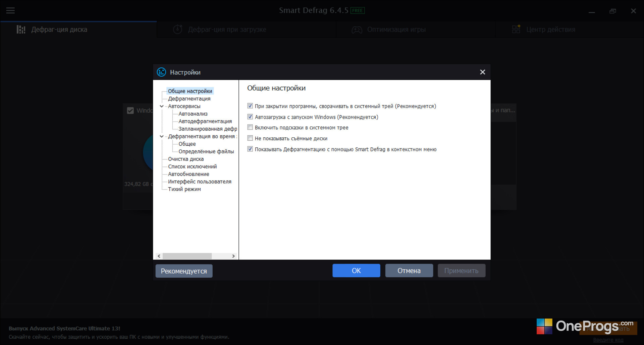644x345 pixels.
Task: Click the Рекомендуется button
Action: click(x=184, y=271)
